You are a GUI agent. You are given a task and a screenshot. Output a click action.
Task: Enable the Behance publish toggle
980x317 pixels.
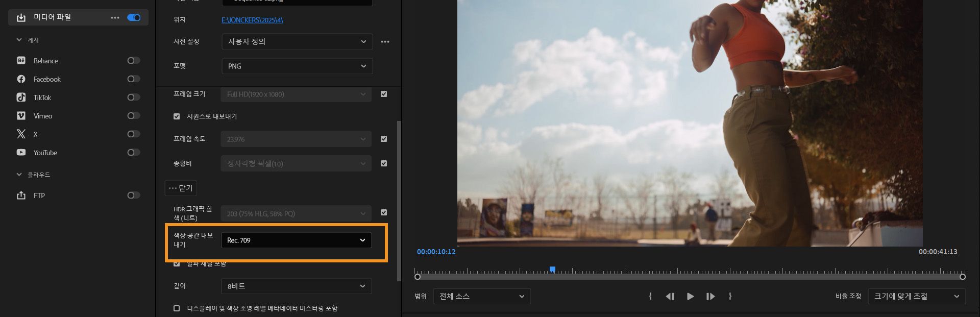pyautogui.click(x=133, y=60)
